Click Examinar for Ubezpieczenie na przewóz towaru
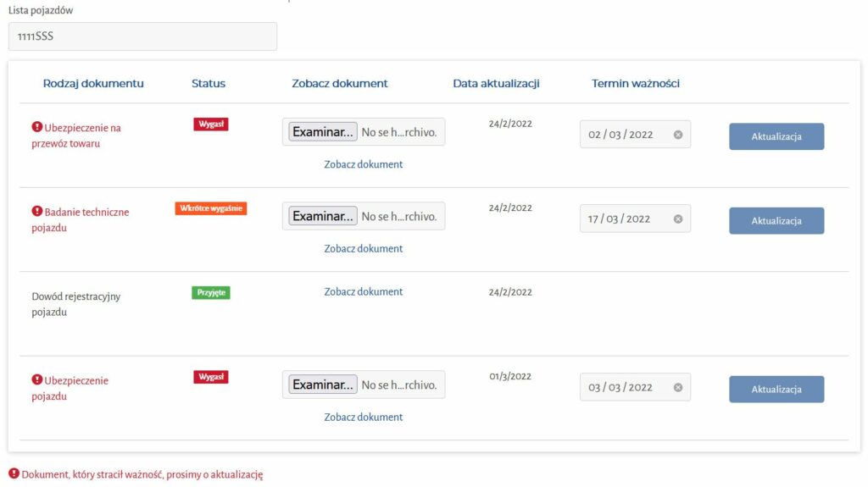 pos(323,132)
